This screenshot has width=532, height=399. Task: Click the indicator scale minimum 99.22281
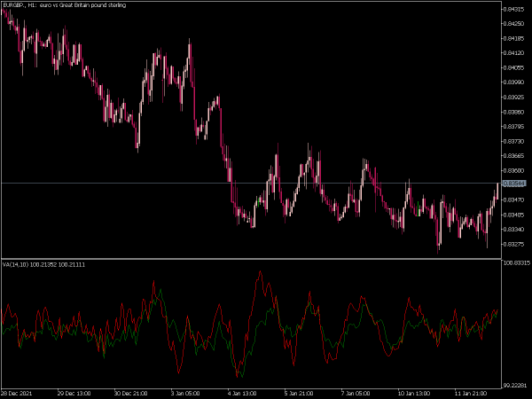pyautogui.click(x=516, y=386)
